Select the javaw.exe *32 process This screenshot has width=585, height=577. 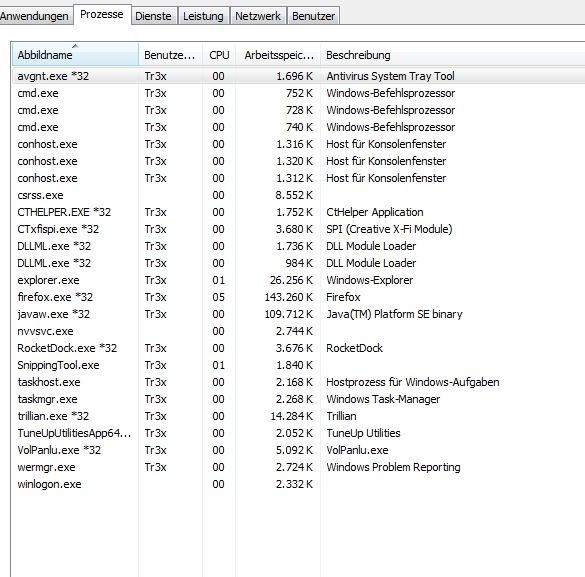298,314
